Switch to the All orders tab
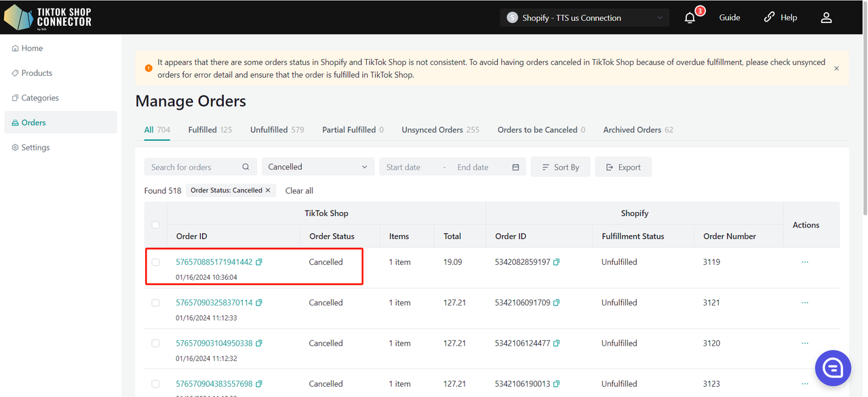The height and width of the screenshot is (397, 868). pyautogui.click(x=157, y=130)
